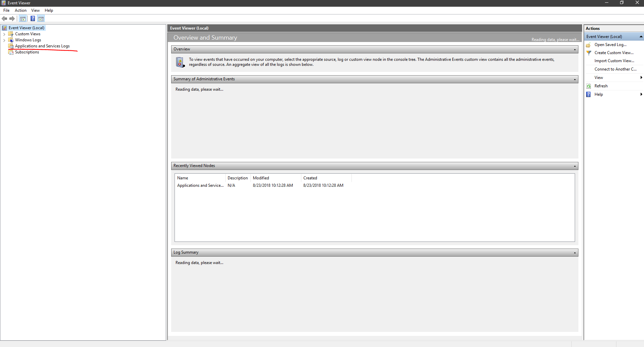Viewport: 644px width, 347px height.
Task: Click Import Custom View... action
Action: pos(614,61)
